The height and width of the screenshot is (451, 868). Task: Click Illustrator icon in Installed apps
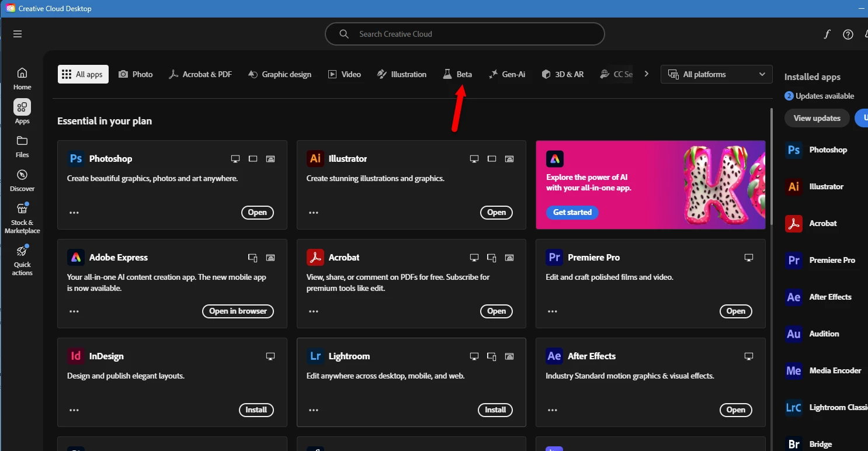point(794,187)
